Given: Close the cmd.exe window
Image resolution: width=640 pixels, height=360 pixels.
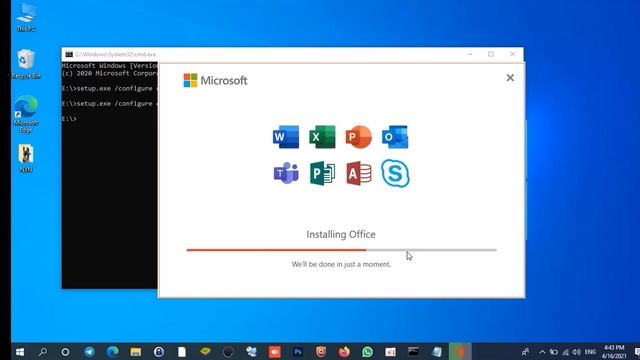Looking at the screenshot, I should click(513, 54).
